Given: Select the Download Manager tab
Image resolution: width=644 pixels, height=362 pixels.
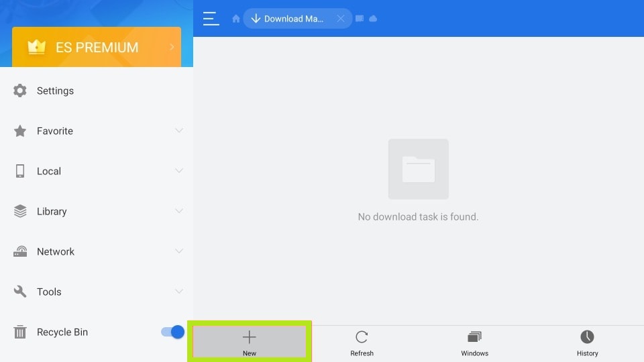Looking at the screenshot, I should click(297, 19).
